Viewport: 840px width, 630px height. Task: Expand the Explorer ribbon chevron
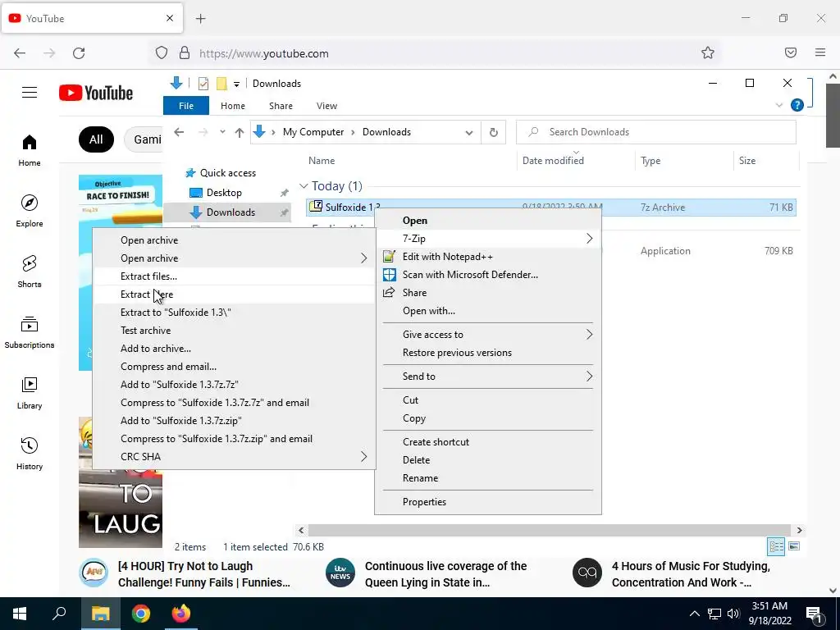tap(779, 105)
